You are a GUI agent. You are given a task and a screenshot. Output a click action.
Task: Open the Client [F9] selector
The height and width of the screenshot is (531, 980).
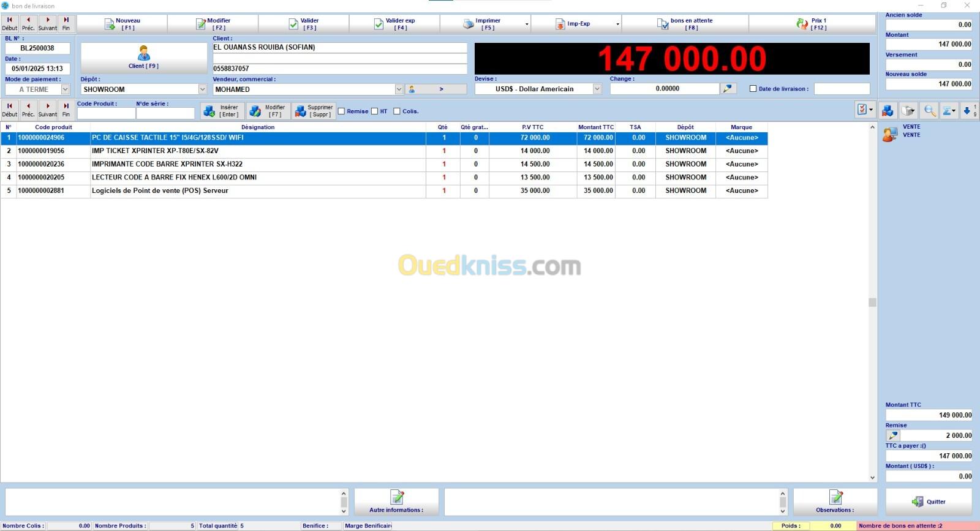(x=144, y=58)
